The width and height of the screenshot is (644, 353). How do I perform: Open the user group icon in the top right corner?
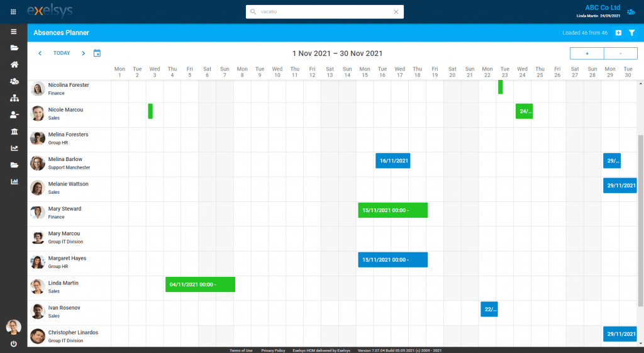pos(631,12)
